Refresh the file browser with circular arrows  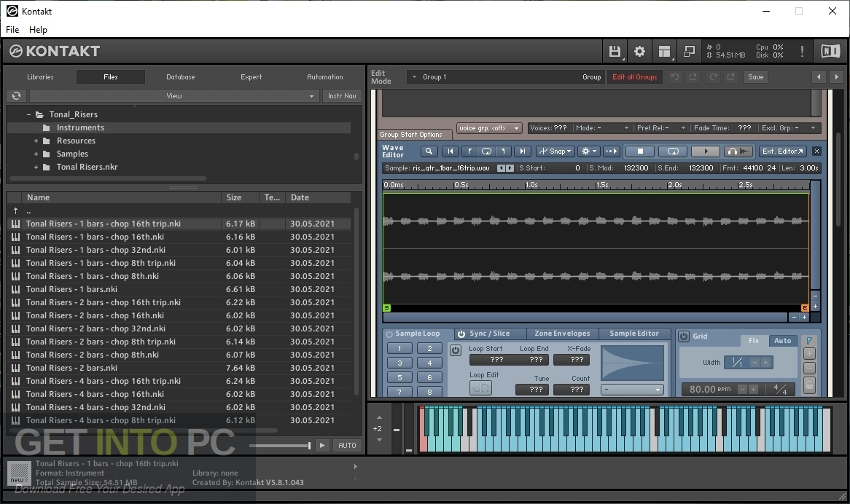pos(16,96)
